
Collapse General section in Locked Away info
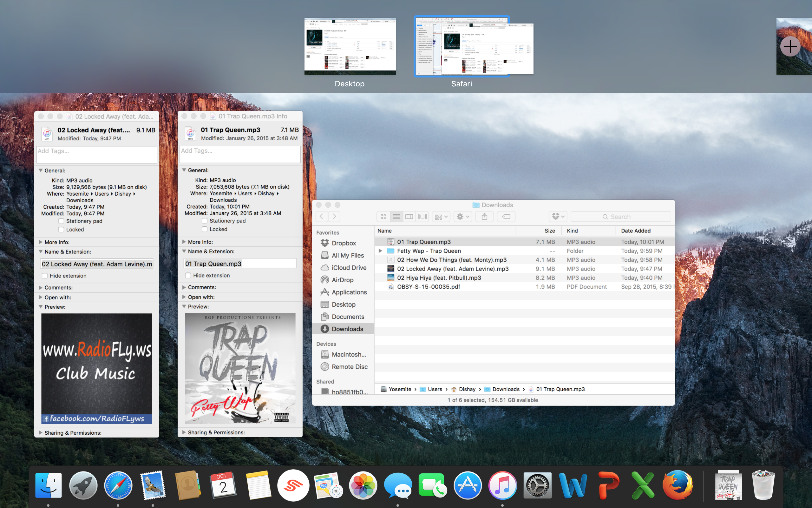[41, 171]
